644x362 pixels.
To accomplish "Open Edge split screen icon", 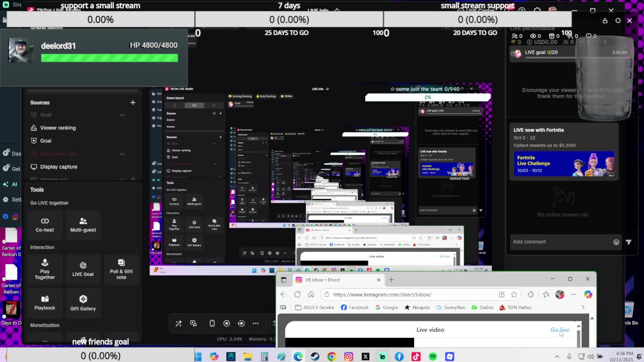I will 502,295.
